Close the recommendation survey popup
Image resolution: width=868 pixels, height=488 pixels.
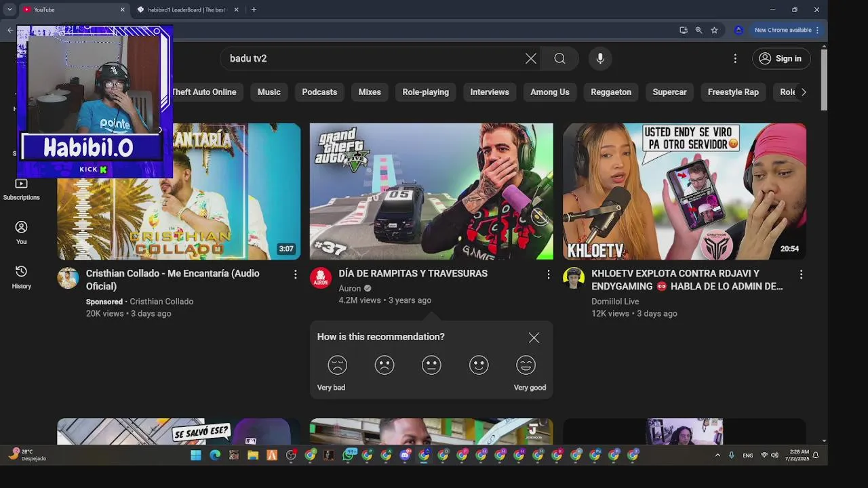coord(534,338)
